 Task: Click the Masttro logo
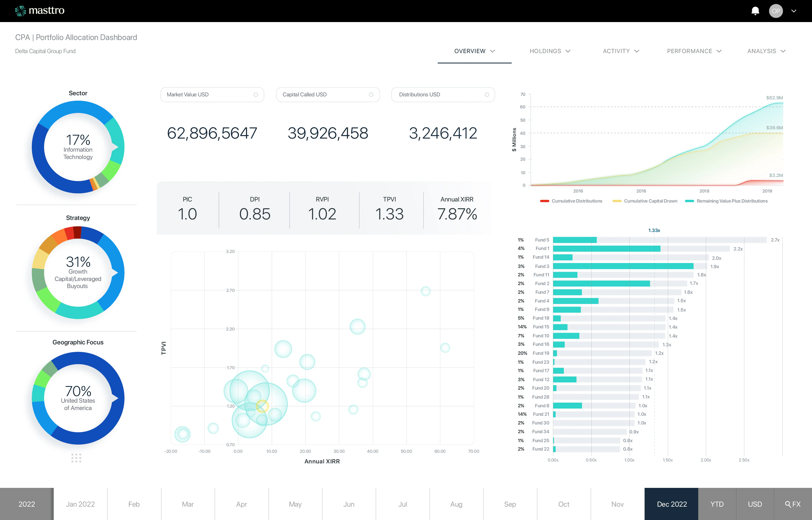[x=39, y=10]
